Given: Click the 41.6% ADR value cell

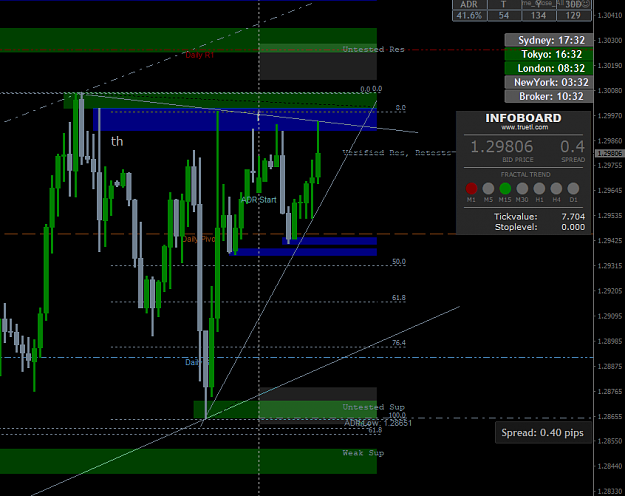Looking at the screenshot, I should [x=469, y=16].
